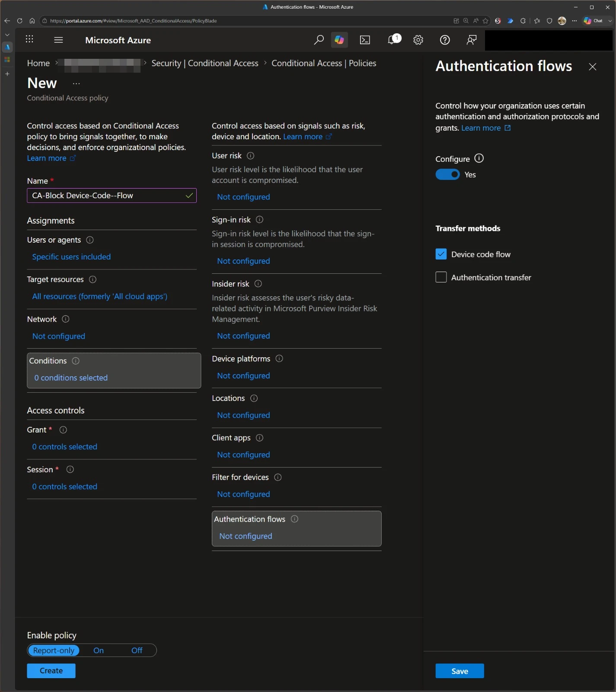Open Session 0 controls selected link
Image resolution: width=616 pixels, height=692 pixels.
click(x=65, y=487)
